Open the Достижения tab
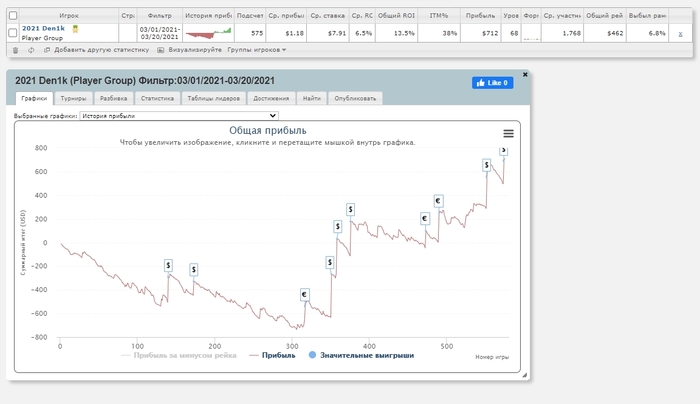 tap(271, 98)
